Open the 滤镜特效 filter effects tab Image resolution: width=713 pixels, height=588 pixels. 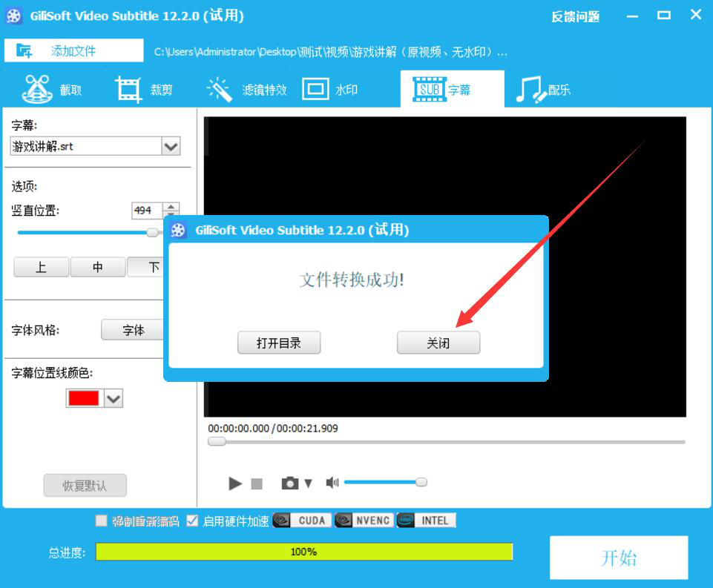tap(246, 90)
